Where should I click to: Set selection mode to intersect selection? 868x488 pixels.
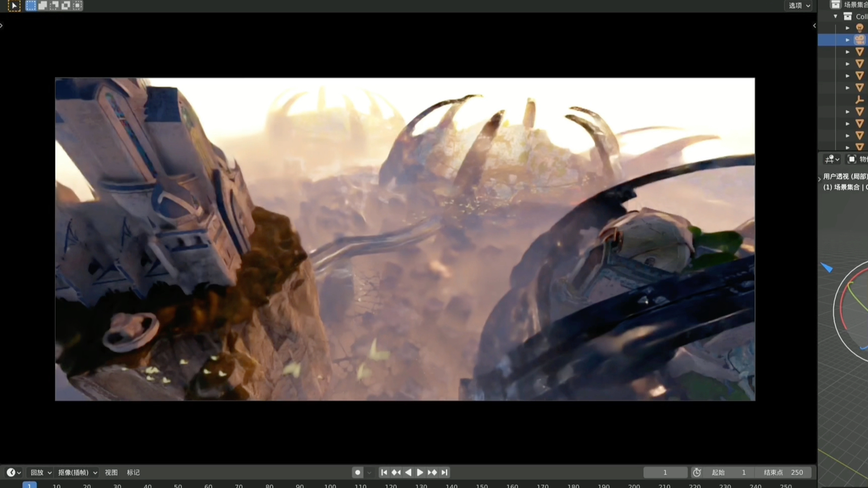click(77, 6)
